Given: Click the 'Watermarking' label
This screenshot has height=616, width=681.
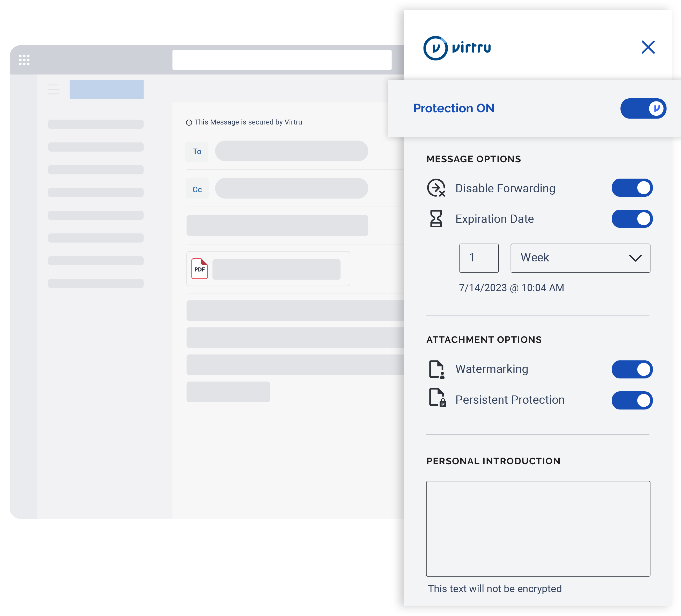Looking at the screenshot, I should tap(492, 369).
